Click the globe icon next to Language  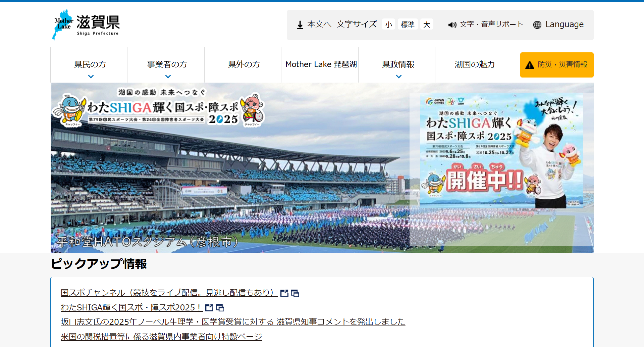[x=537, y=25]
